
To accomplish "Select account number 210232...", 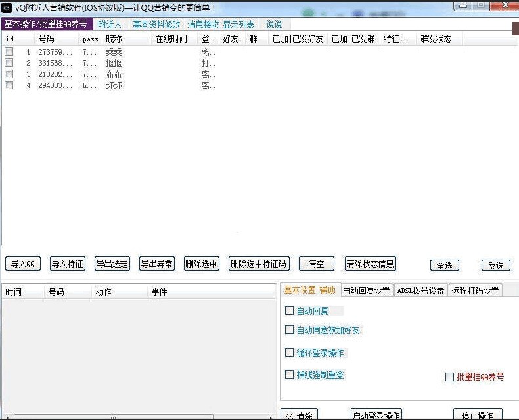I will 55,74.
